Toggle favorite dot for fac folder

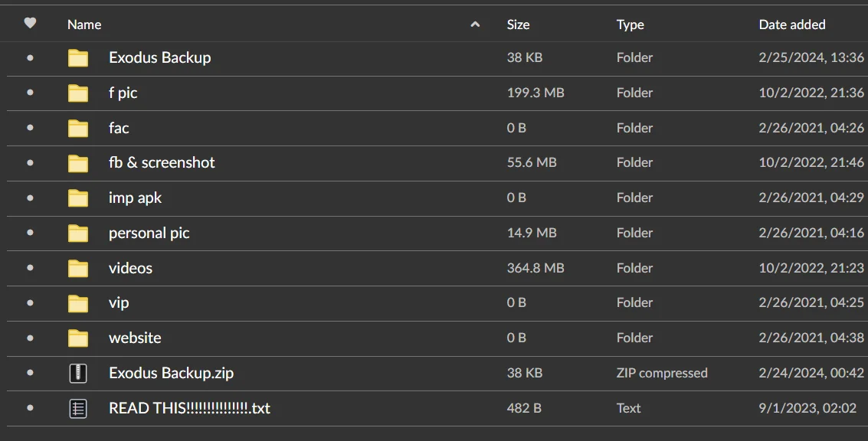[30, 128]
